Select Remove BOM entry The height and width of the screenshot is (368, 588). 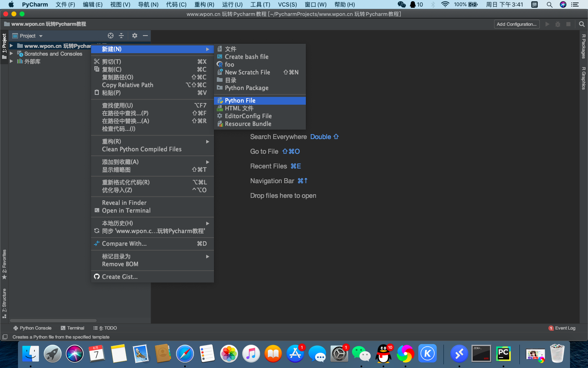(x=152, y=264)
